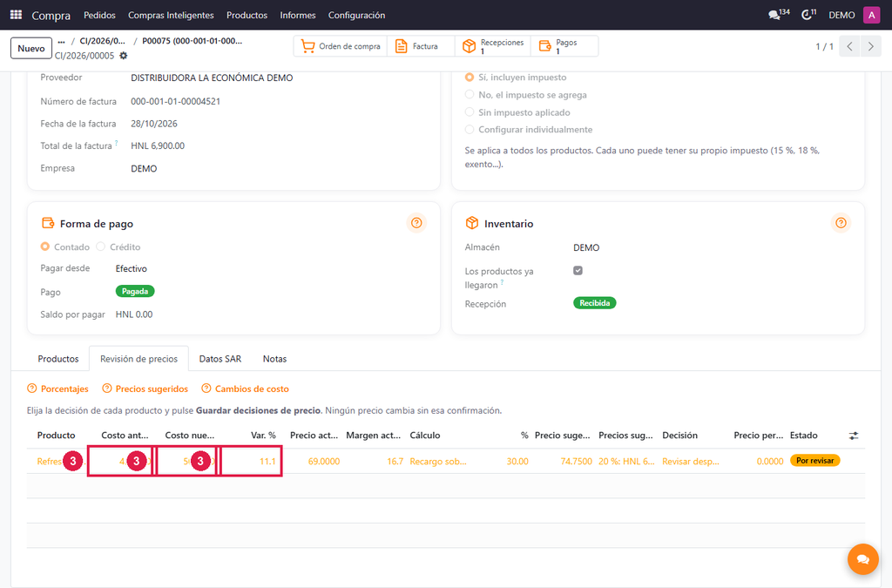Select 'Sin impuesto aplicado' option
Viewport: 892px width, 588px height.
[x=470, y=112]
